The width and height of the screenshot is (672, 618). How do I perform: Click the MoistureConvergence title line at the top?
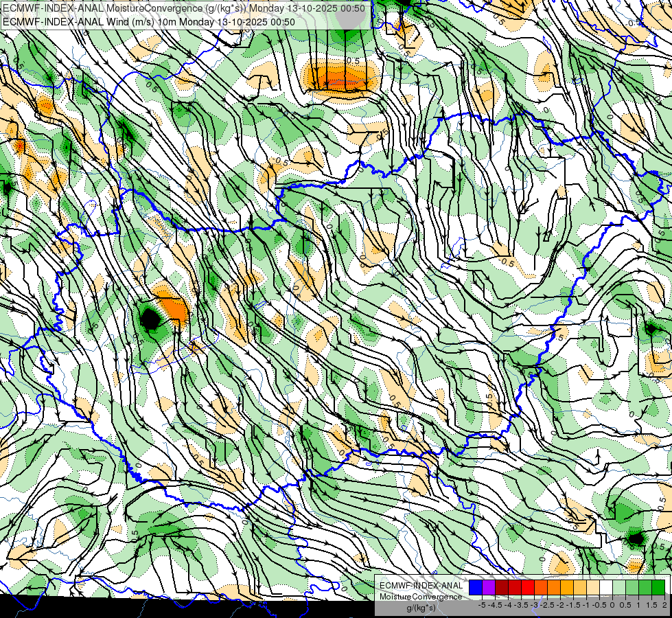(x=183, y=8)
